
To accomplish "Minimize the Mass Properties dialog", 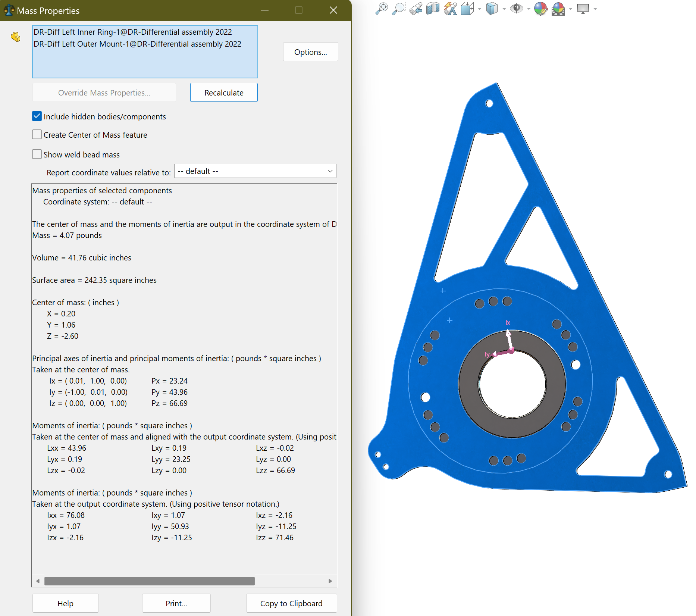I will tap(265, 10).
